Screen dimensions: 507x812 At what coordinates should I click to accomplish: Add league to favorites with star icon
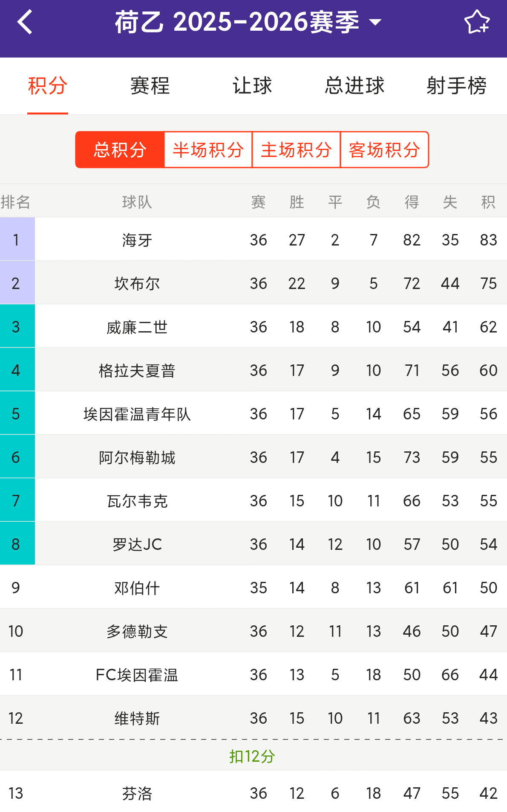click(x=476, y=22)
